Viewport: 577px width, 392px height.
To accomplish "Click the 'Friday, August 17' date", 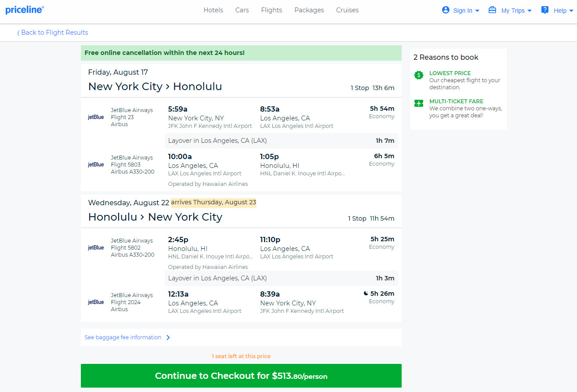I will (x=118, y=72).
